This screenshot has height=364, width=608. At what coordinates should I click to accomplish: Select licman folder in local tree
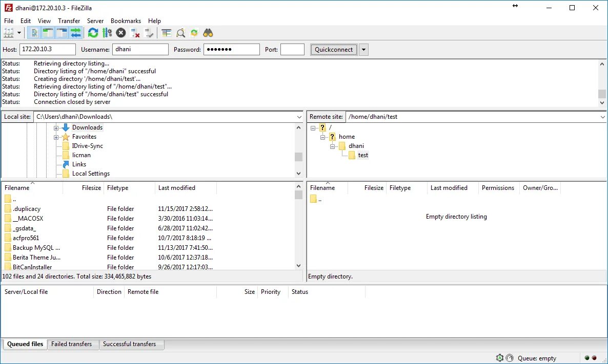81,155
